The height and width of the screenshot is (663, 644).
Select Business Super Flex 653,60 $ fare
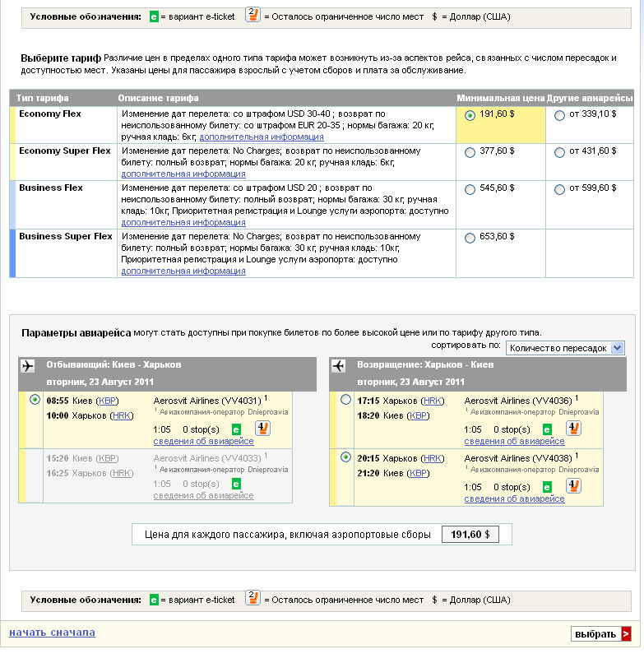470,239
